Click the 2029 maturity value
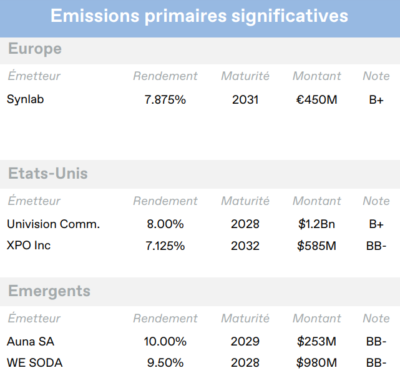Screen dimensions: 400x378 [x=245, y=341]
